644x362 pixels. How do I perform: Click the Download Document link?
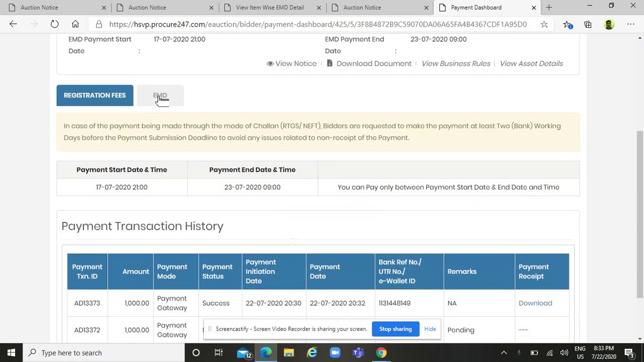click(369, 63)
